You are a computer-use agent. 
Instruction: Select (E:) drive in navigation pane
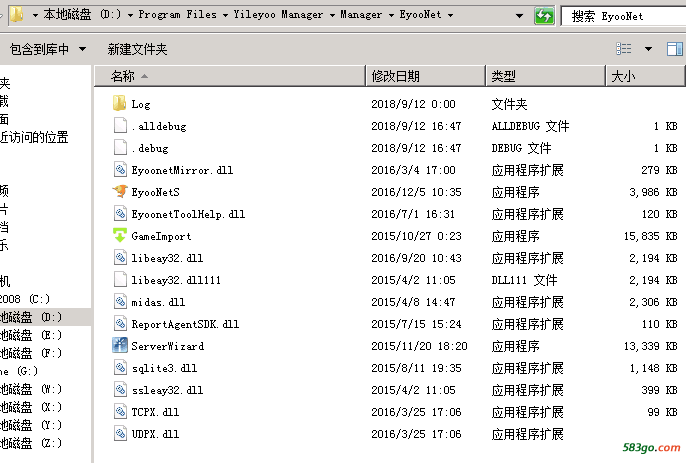click(x=31, y=335)
